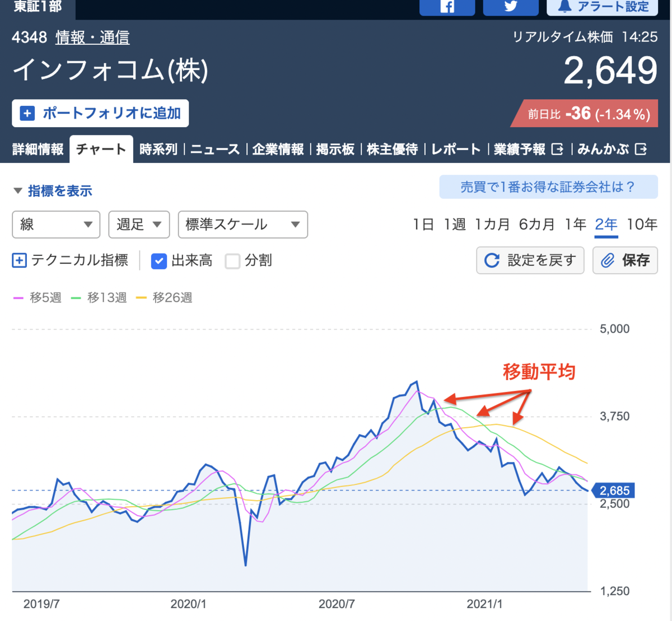This screenshot has height=621, width=672.
Task: Click 設定を戻す reset button
Action: coord(530,260)
